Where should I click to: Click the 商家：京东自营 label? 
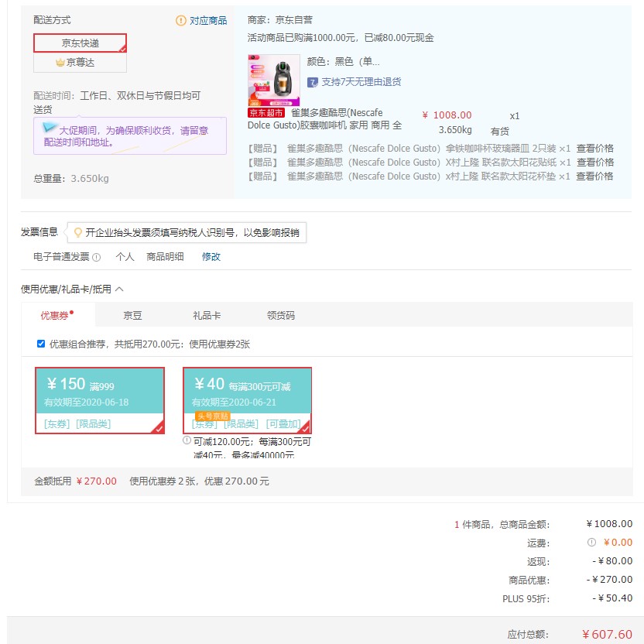point(280,19)
